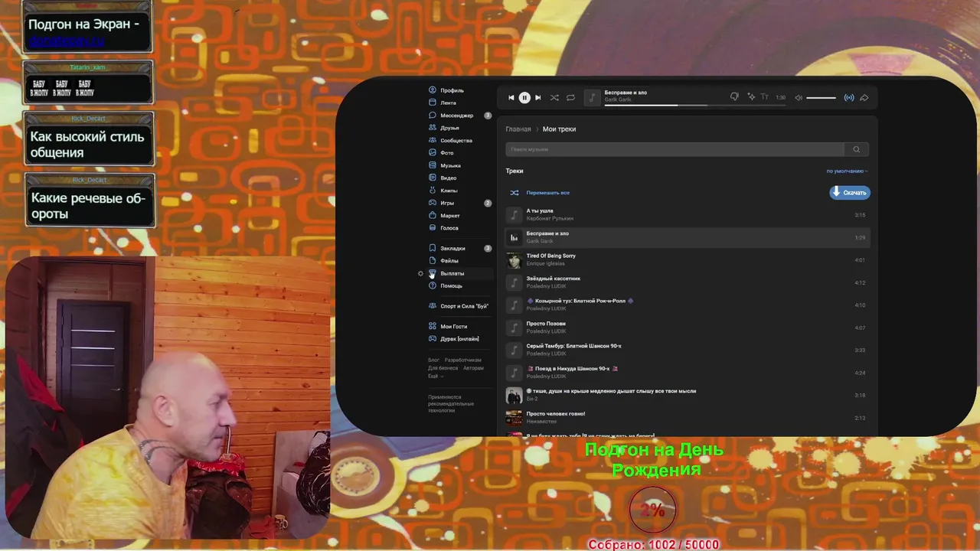The width and height of the screenshot is (980, 551).
Task: Play Козырной туз: Блатной Рок-н-Ролл
Action: click(x=688, y=305)
